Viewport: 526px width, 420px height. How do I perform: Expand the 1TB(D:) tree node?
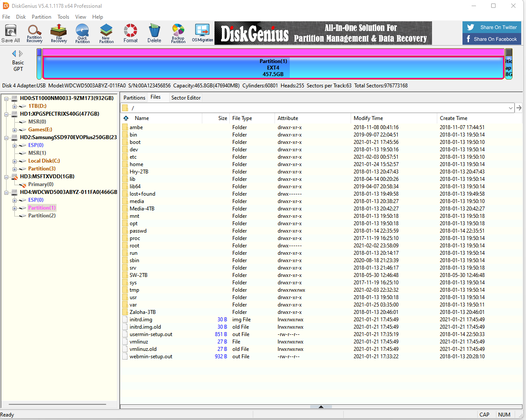[14, 106]
